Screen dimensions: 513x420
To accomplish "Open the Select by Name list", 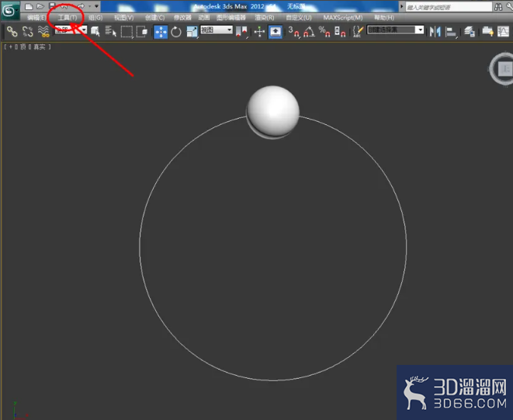I will (x=110, y=32).
